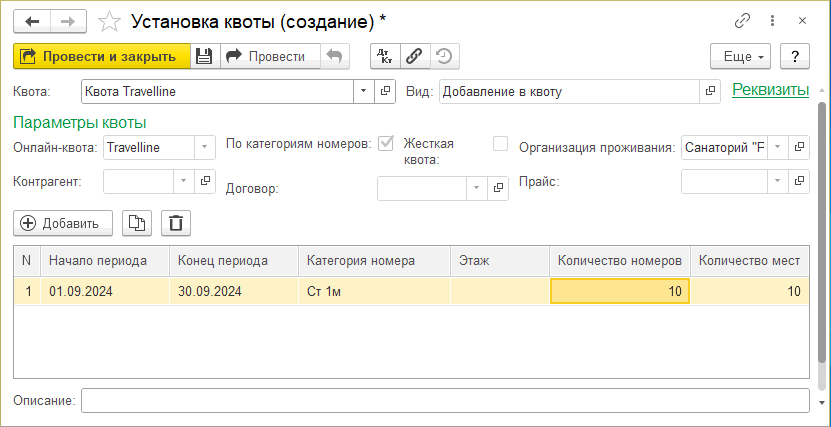Enable the Жесткая квота checkbox
This screenshot has height=427, width=831.
[x=501, y=143]
